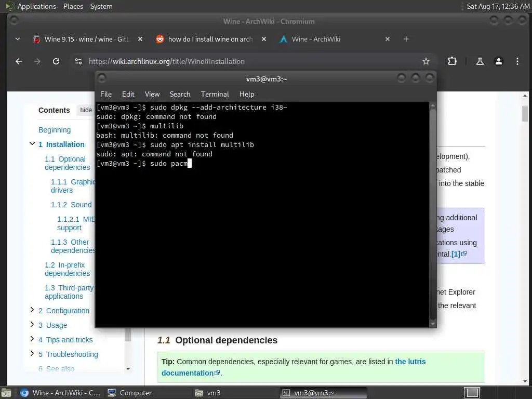
Task: Open site information icon in address bar
Action: [78, 61]
